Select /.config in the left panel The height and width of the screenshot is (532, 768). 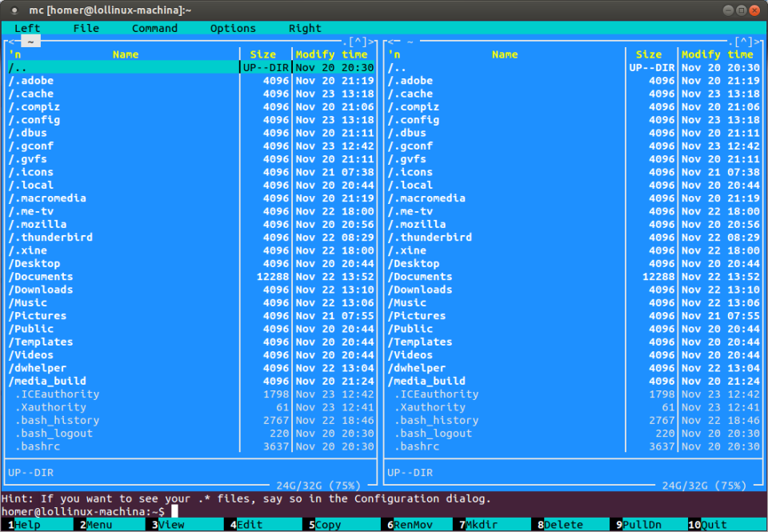(x=191, y=120)
